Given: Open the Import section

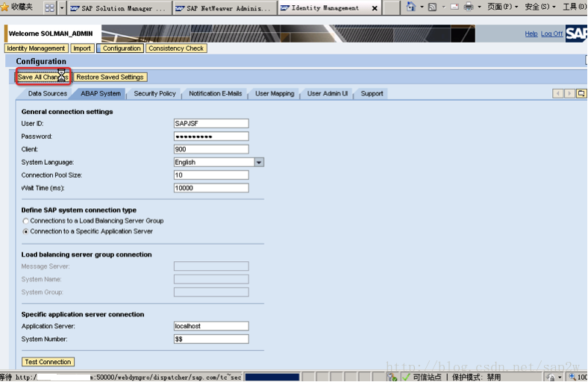Looking at the screenshot, I should click(82, 48).
